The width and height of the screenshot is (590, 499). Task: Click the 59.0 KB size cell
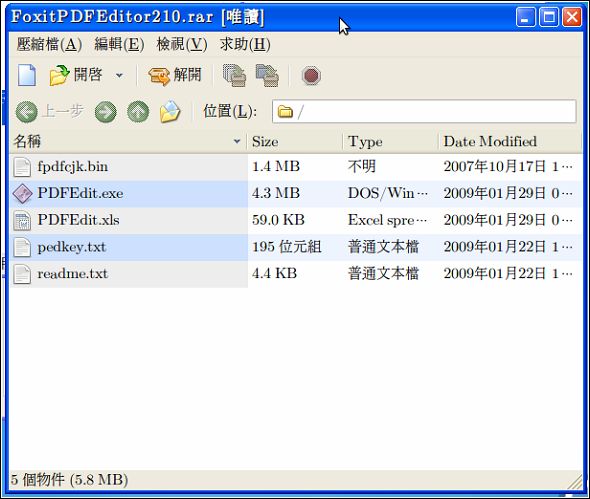[278, 220]
